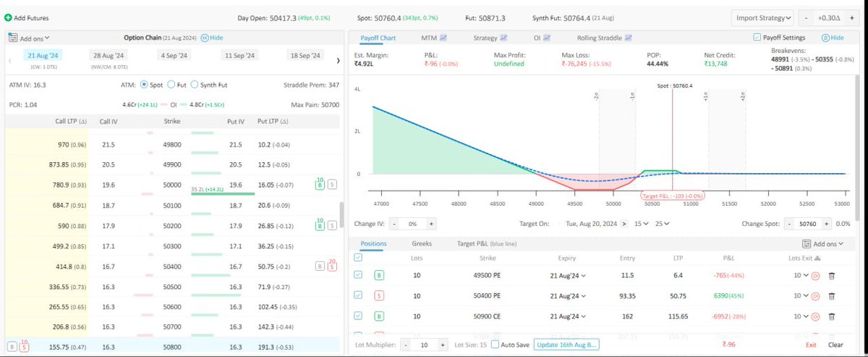Switch to MTM tab
Image resolution: width=868 pixels, height=357 pixels.
tap(434, 37)
